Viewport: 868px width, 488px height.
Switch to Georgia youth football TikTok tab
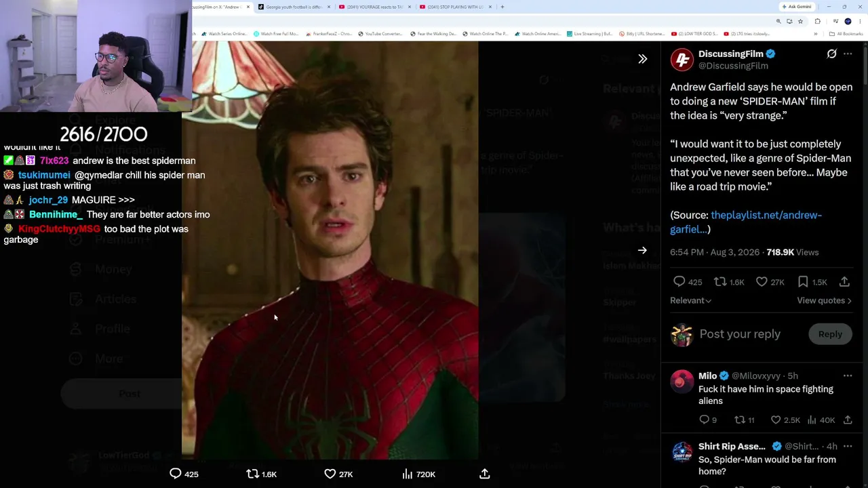click(x=294, y=7)
